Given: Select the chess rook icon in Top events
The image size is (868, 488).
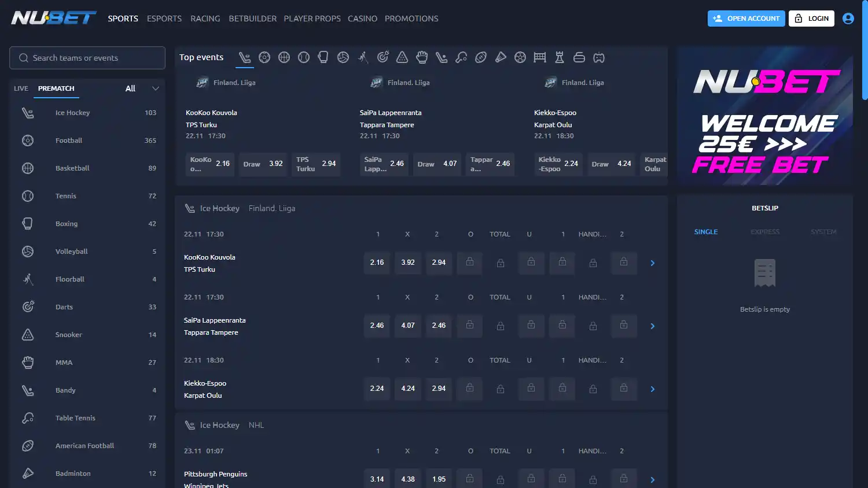Looking at the screenshot, I should click(560, 57).
